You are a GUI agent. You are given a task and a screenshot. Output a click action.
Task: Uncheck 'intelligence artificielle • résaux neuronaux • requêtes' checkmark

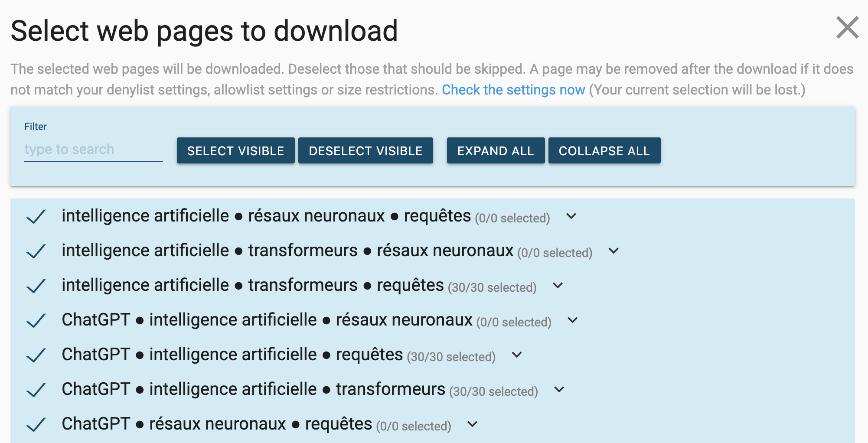pyautogui.click(x=36, y=216)
